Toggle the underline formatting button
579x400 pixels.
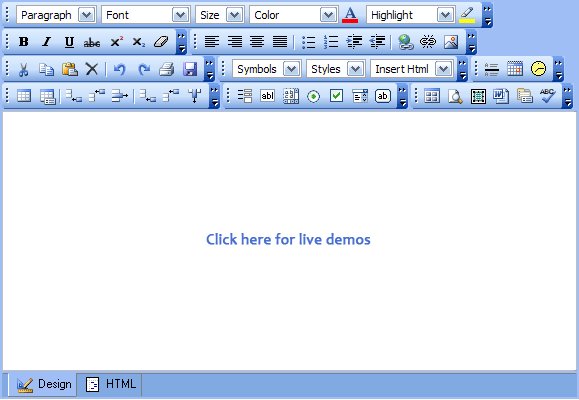tap(69, 42)
